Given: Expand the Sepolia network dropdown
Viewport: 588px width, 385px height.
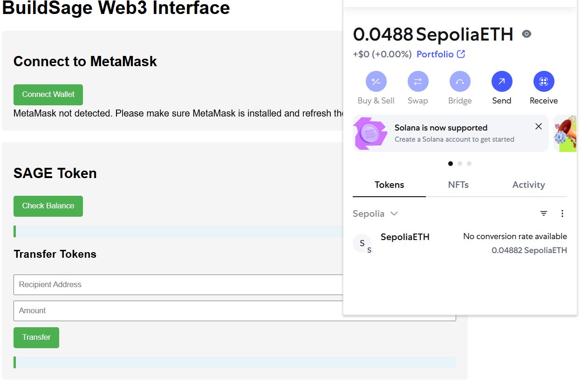Looking at the screenshot, I should tap(375, 213).
